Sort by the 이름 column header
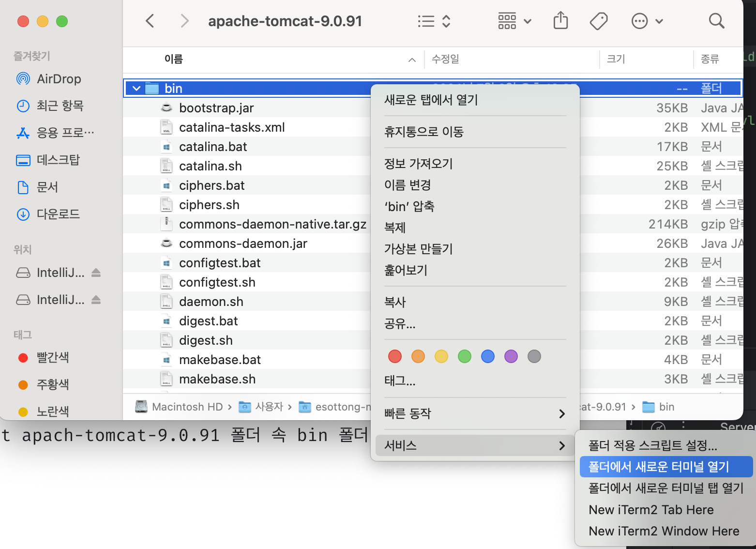The width and height of the screenshot is (756, 549). 174,59
